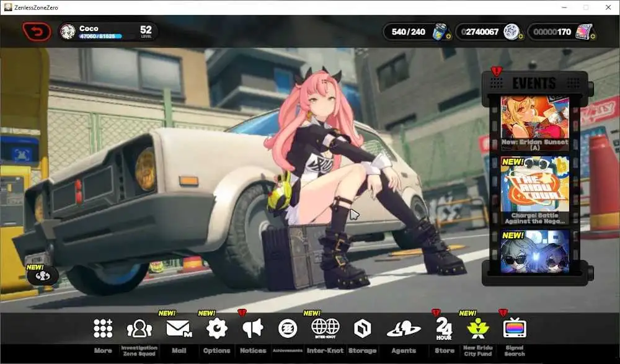The width and height of the screenshot is (620, 364).
Task: Open the Mail inbox
Action: click(x=179, y=329)
